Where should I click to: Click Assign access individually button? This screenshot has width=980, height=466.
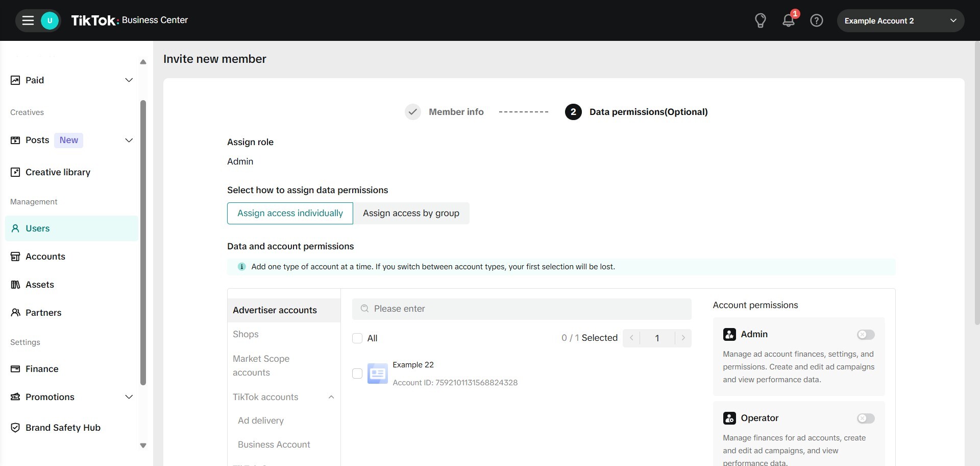click(x=290, y=213)
